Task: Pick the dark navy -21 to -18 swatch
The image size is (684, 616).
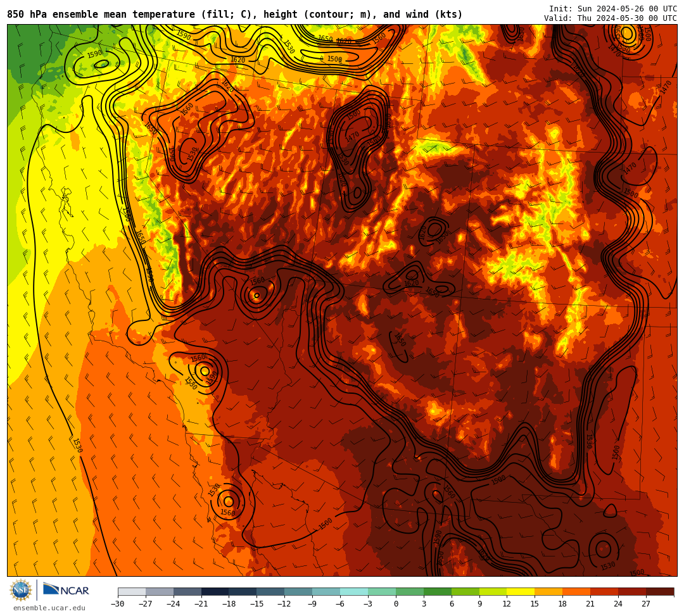Action: click(215, 591)
